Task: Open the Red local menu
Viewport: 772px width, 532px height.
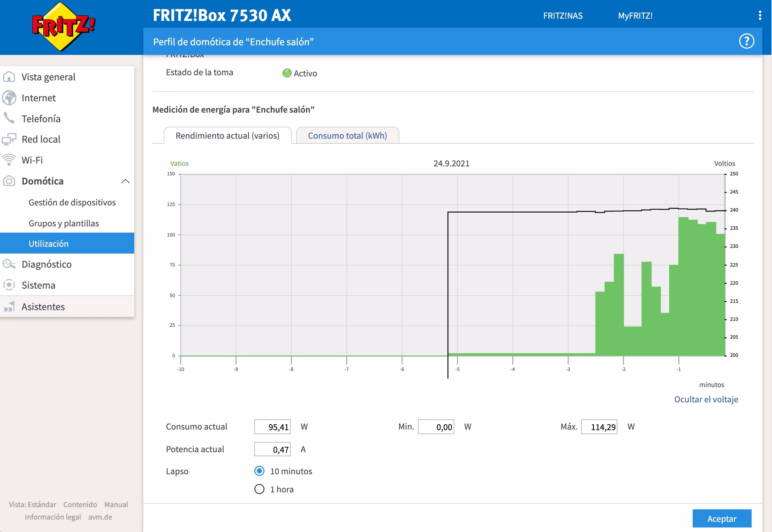Action: (67, 139)
